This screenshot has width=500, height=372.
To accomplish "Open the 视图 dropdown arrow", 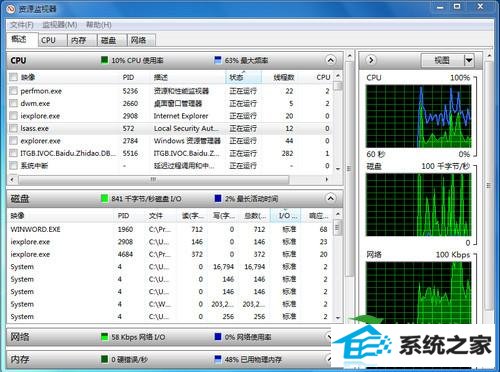I will (469, 60).
